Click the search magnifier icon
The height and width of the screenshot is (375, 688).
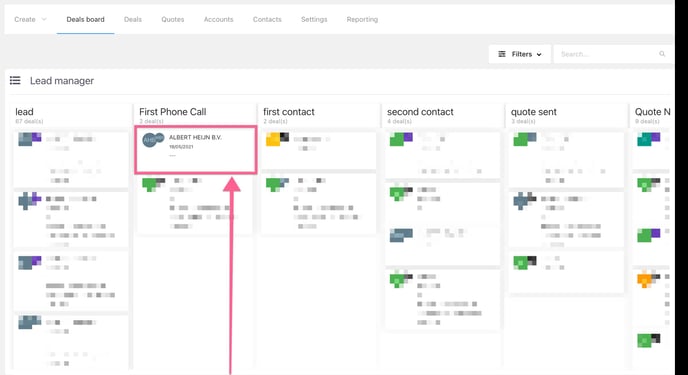662,54
